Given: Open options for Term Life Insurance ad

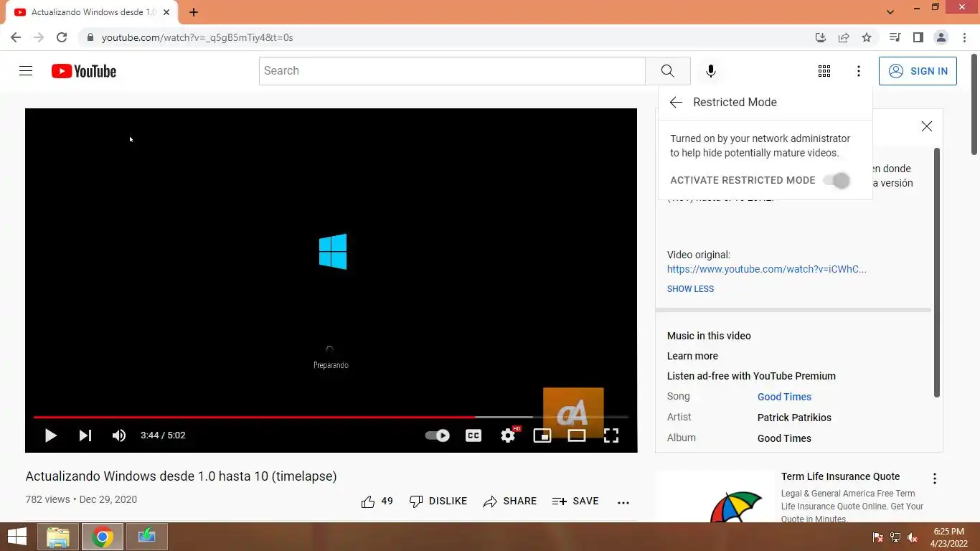Looking at the screenshot, I should (x=935, y=479).
